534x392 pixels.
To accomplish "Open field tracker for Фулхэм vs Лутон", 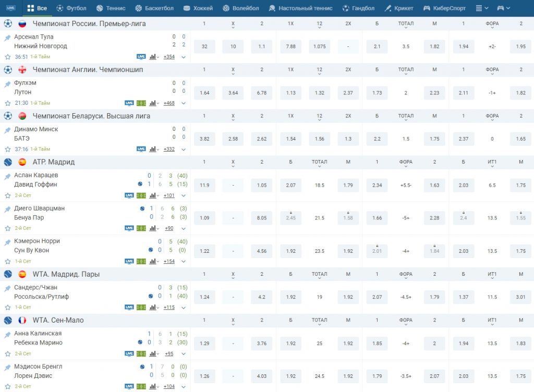I will [141, 103].
